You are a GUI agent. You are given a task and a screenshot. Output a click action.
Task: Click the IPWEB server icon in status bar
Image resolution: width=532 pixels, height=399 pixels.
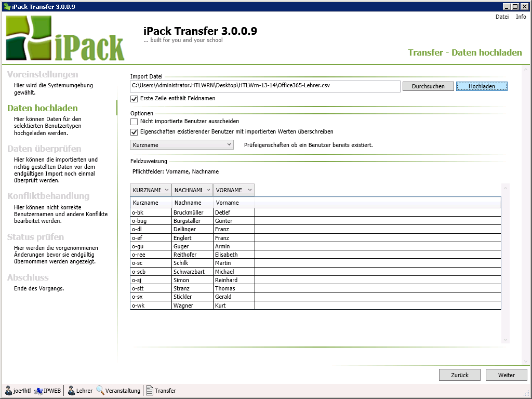[38, 391]
